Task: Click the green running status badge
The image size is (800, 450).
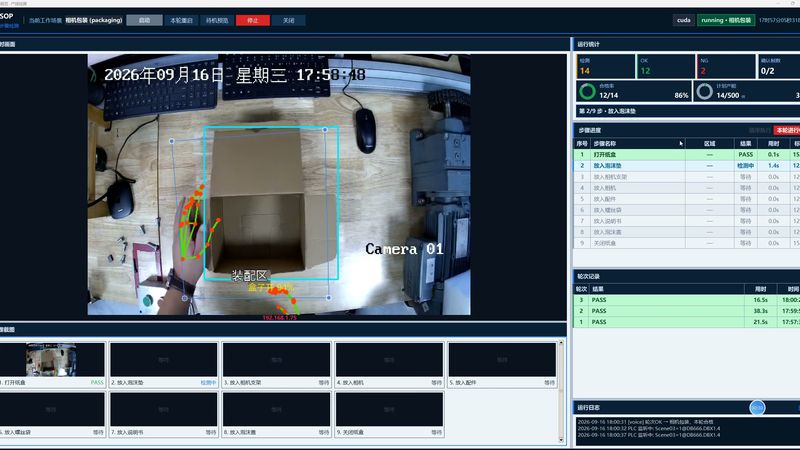Action: tap(726, 20)
